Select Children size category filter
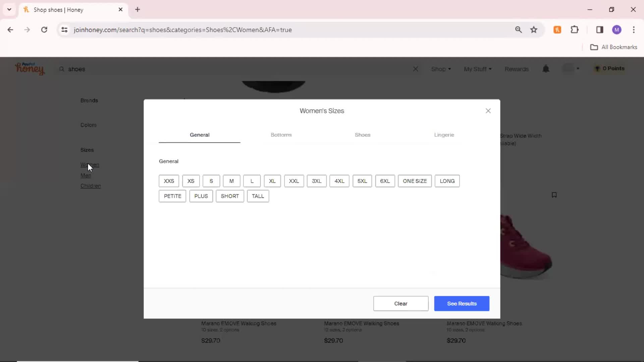Screen dimensions: 644x362 pos(90,186)
